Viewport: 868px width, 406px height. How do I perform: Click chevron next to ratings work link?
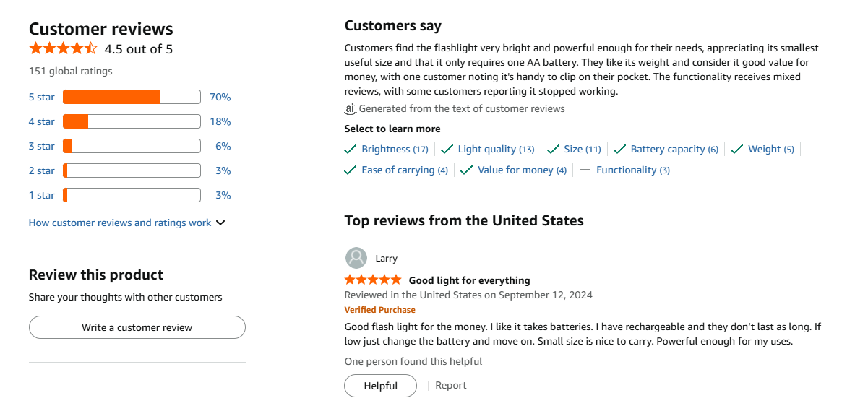click(x=220, y=223)
